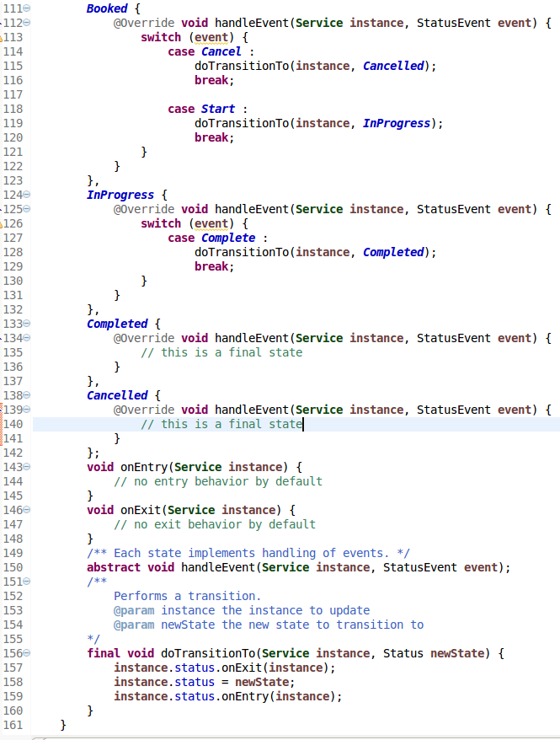The image size is (560, 740).
Task: Click 'Performs a transition.' Javadoc text
Action: (x=187, y=596)
